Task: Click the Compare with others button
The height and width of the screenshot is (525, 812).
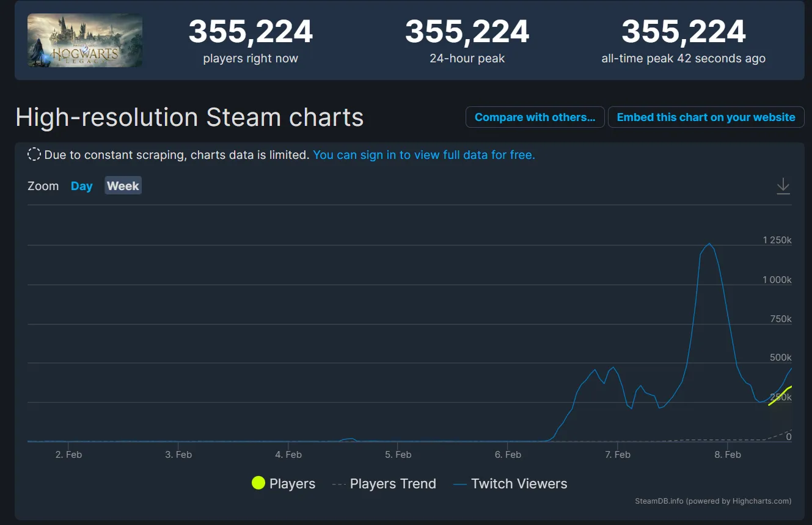Action: pos(535,117)
